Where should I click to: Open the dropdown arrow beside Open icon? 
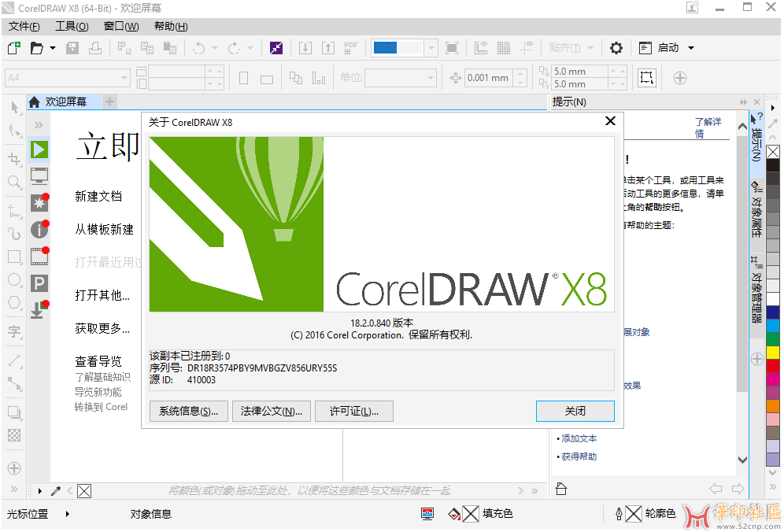pos(53,48)
